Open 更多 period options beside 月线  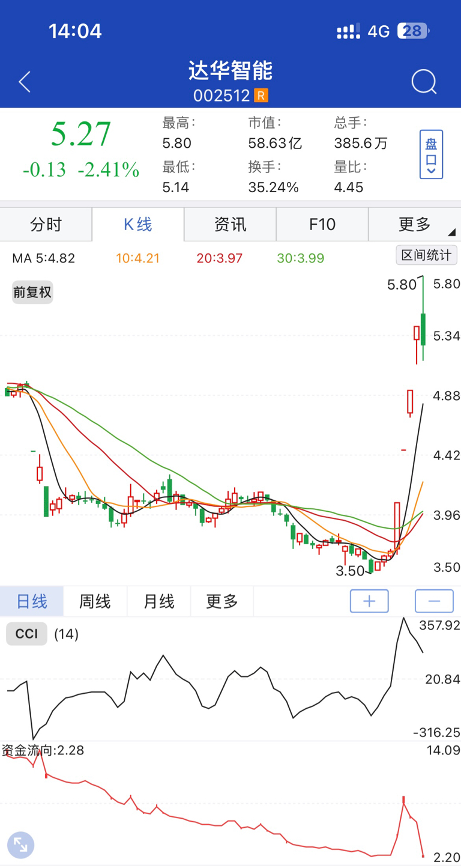coord(222,601)
